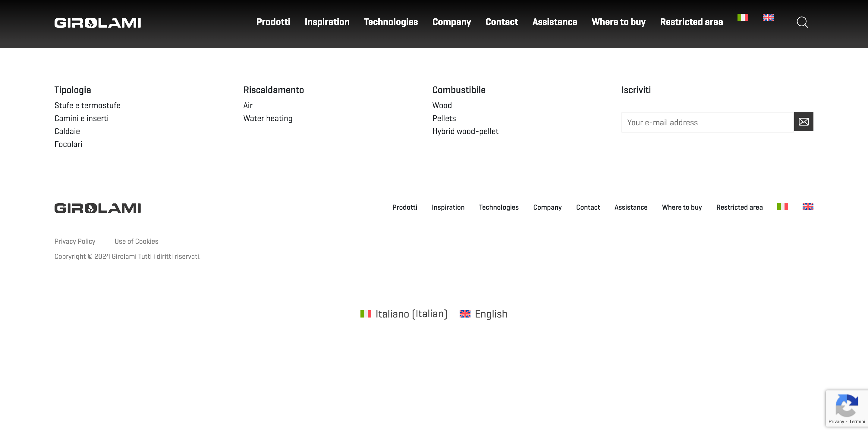Choose Italiano (Italian) language at bottom

coord(404,314)
